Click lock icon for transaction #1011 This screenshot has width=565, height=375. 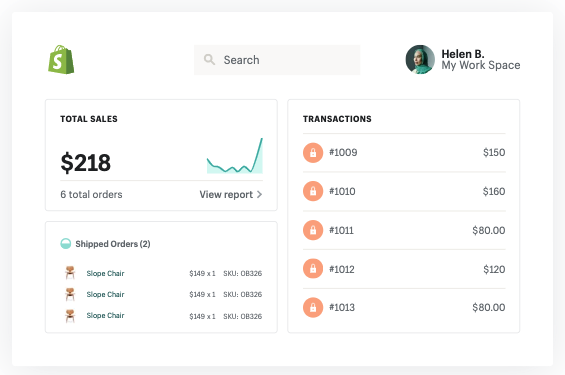click(x=313, y=230)
